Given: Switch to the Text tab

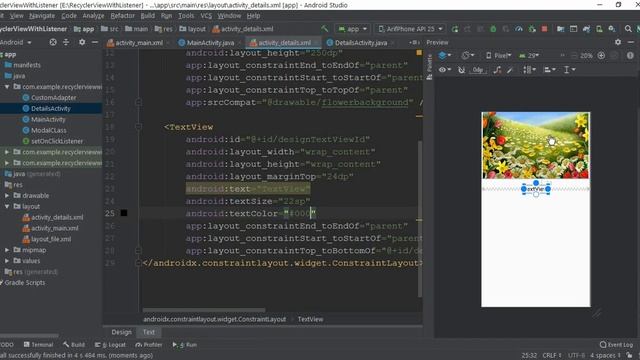Looking at the screenshot, I should pyautogui.click(x=149, y=332).
